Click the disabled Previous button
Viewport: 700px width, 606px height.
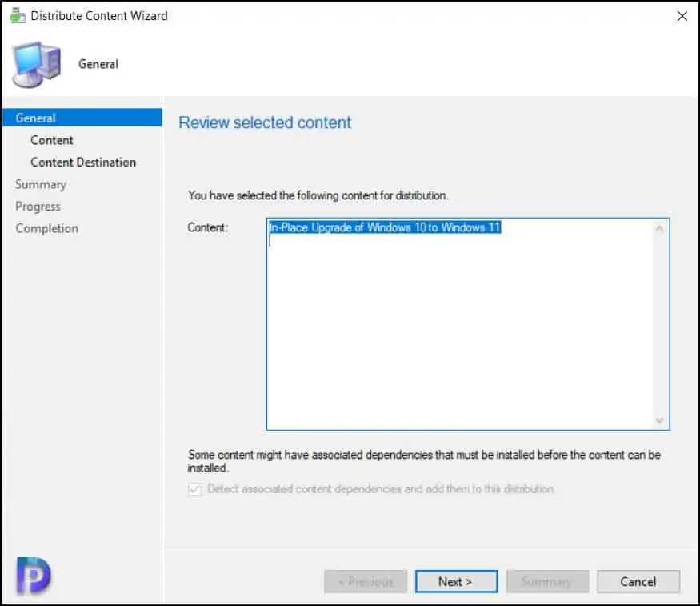point(365,581)
